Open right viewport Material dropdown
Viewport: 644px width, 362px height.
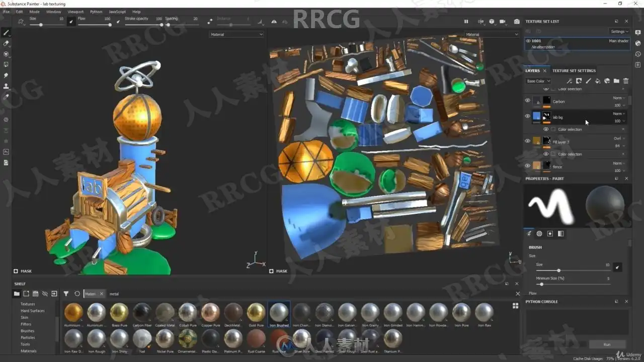tap(492, 34)
